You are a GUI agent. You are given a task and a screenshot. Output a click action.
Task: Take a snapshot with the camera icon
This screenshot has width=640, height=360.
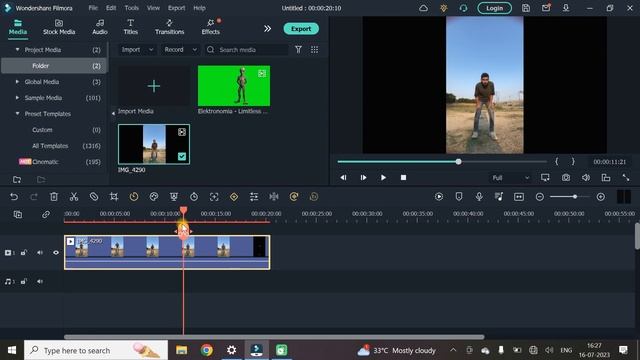click(x=566, y=178)
